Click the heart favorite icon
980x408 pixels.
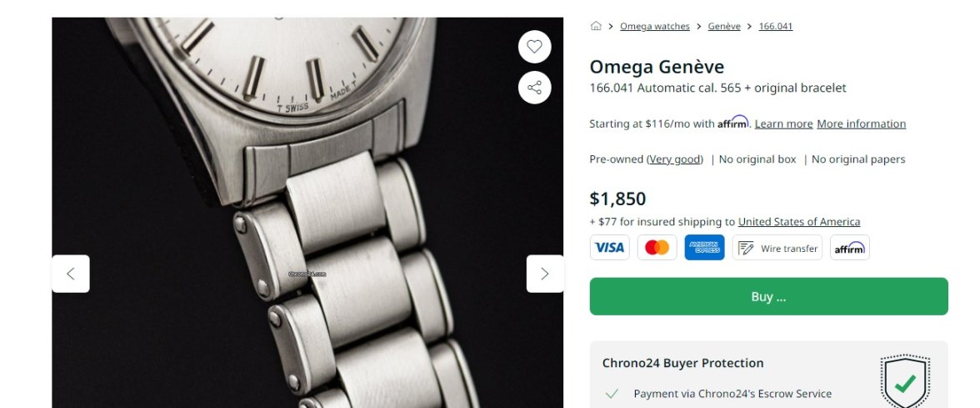[x=534, y=47]
